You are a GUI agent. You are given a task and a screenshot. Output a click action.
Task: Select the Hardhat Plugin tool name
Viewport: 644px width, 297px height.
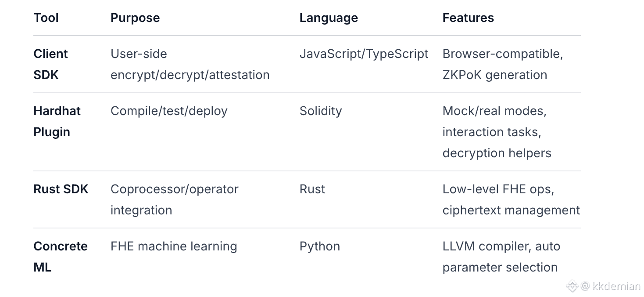(57, 121)
